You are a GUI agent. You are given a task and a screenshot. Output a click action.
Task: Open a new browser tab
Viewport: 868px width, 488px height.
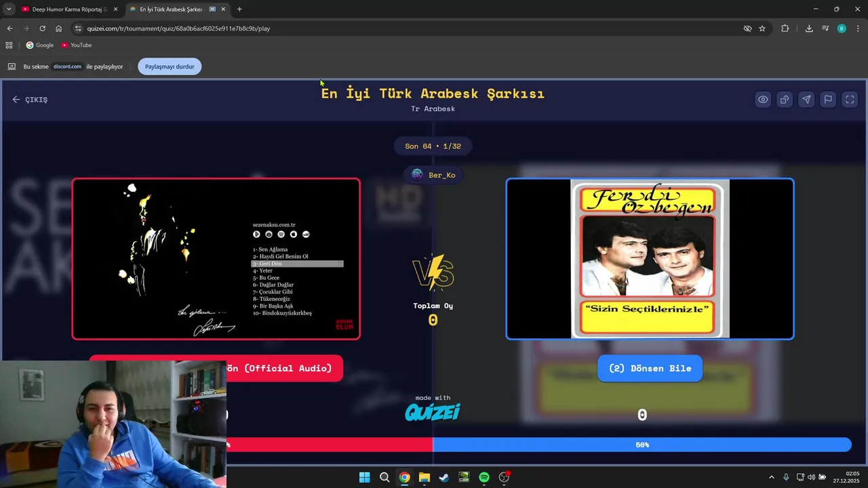tap(239, 9)
